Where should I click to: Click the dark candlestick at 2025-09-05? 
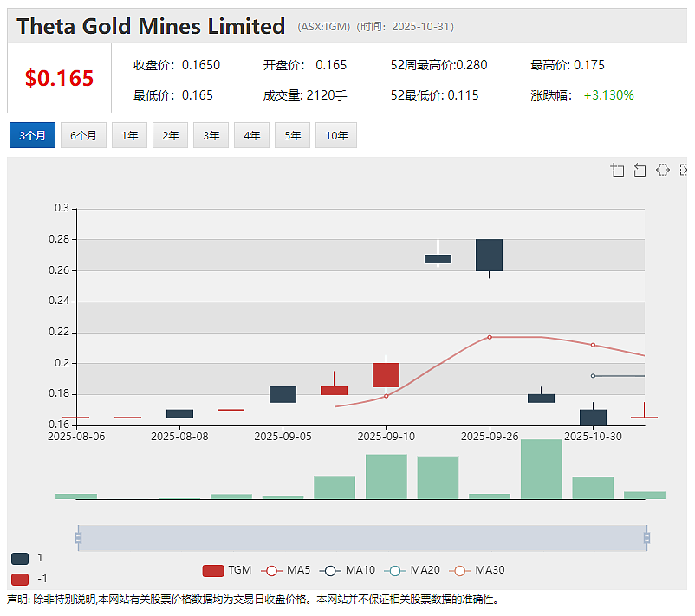[283, 394]
